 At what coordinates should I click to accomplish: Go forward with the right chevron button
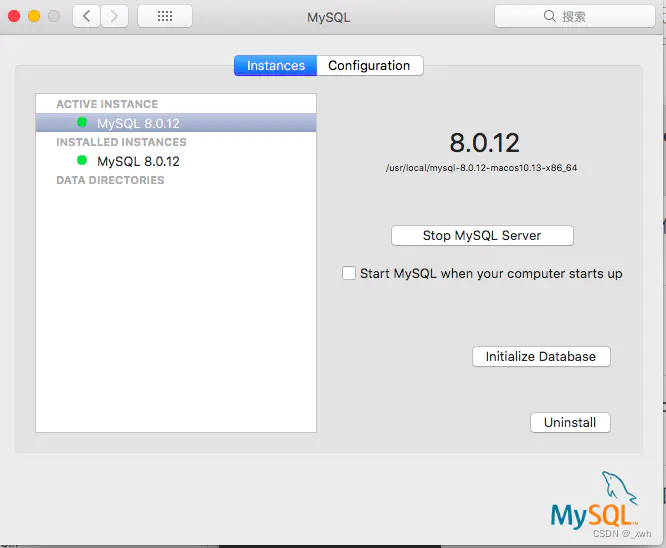114,17
